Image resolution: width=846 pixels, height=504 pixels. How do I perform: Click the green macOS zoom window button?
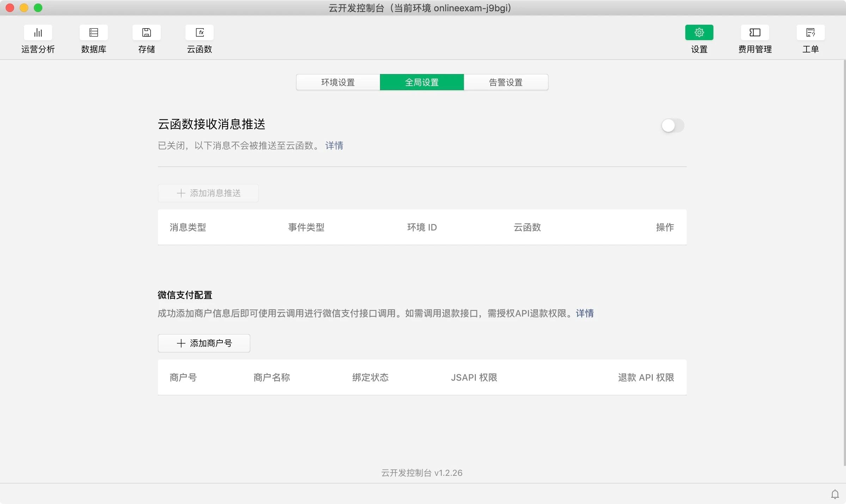(x=38, y=8)
